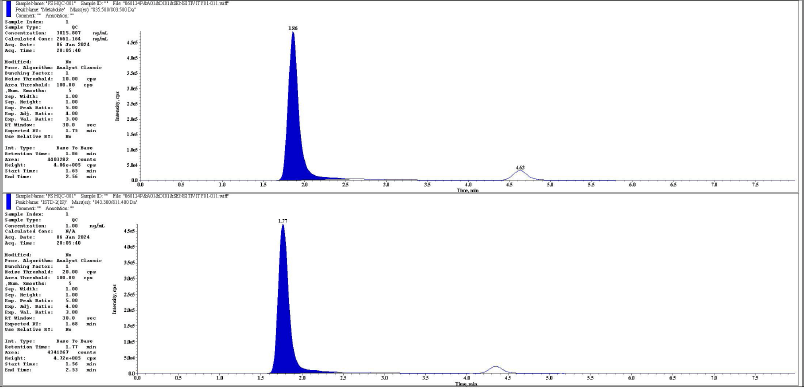Screen dimensions: 804x389
Task: Click the Calculated Conc value in the top panel
Action: point(68,38)
